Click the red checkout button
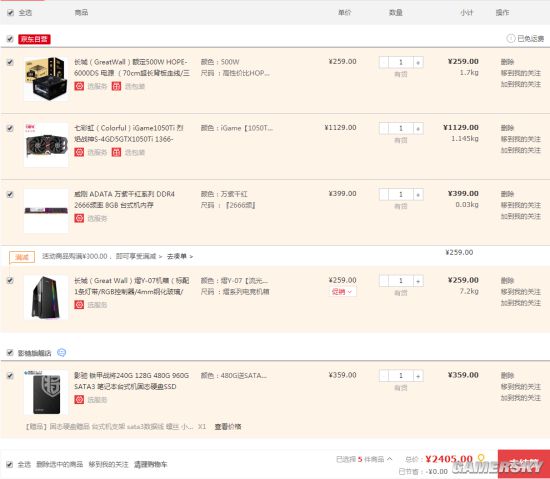The width and height of the screenshot is (550, 479). click(524, 464)
